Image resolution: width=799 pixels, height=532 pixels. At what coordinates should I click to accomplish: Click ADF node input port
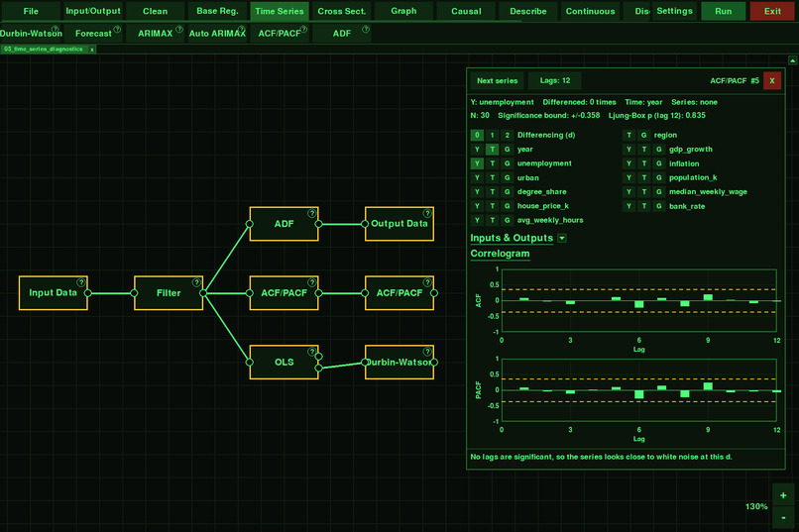[x=249, y=224]
